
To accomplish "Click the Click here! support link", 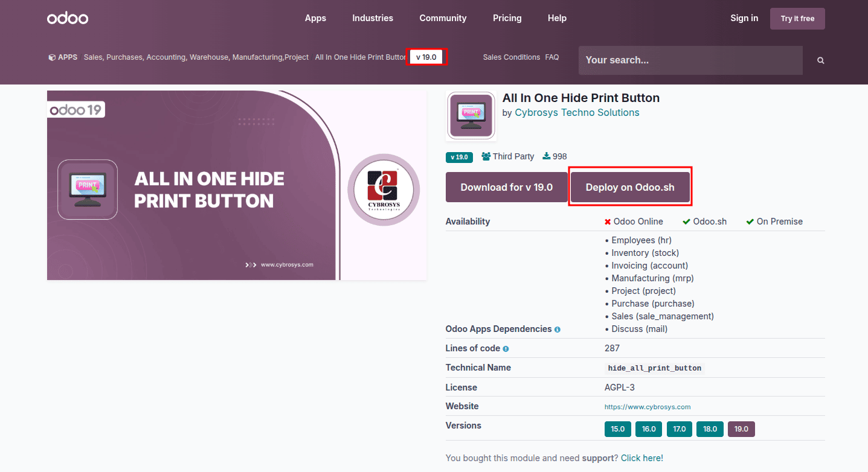I will [641, 458].
